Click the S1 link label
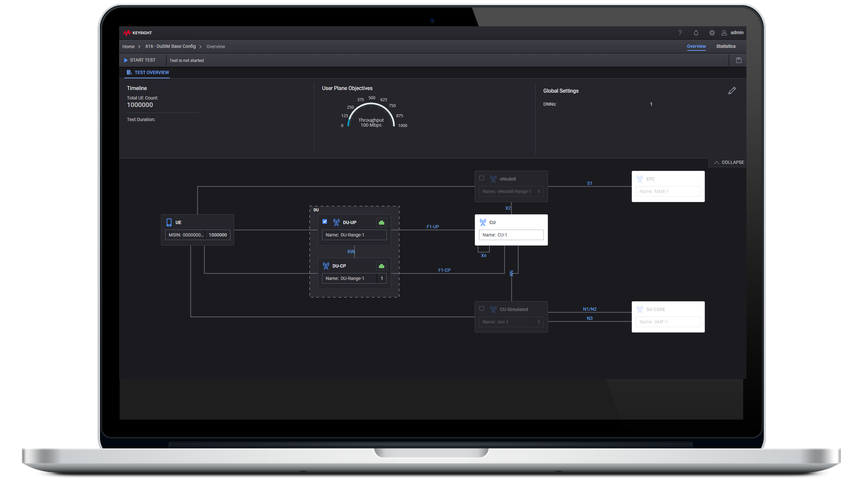868x487 pixels. [589, 183]
